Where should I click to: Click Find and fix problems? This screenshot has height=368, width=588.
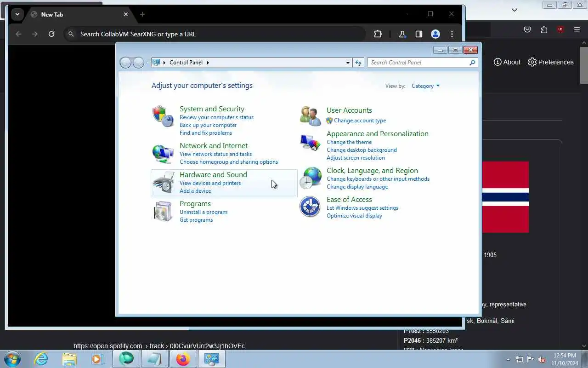coord(206,133)
